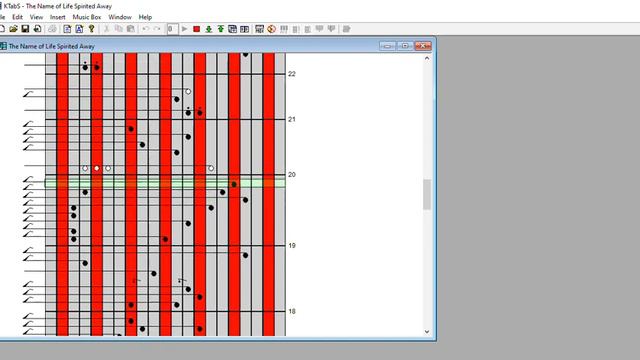The width and height of the screenshot is (640, 360).
Task: Save the tab with the floppy disk icon
Action: [x=25, y=29]
